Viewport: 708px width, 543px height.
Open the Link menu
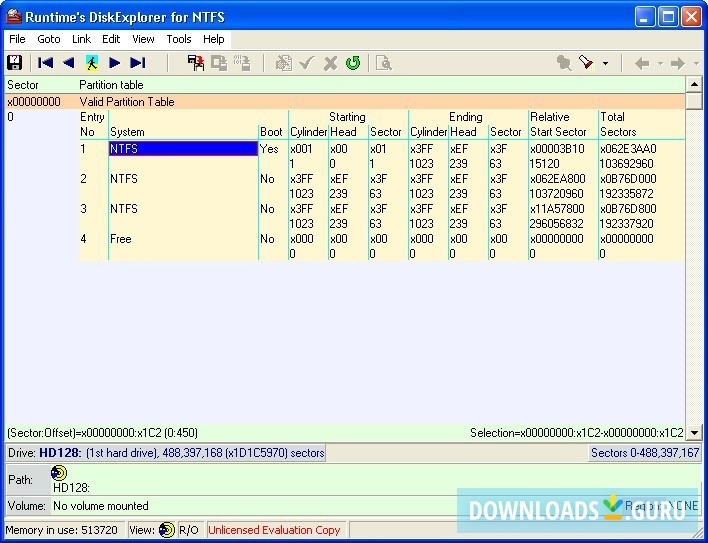point(81,39)
